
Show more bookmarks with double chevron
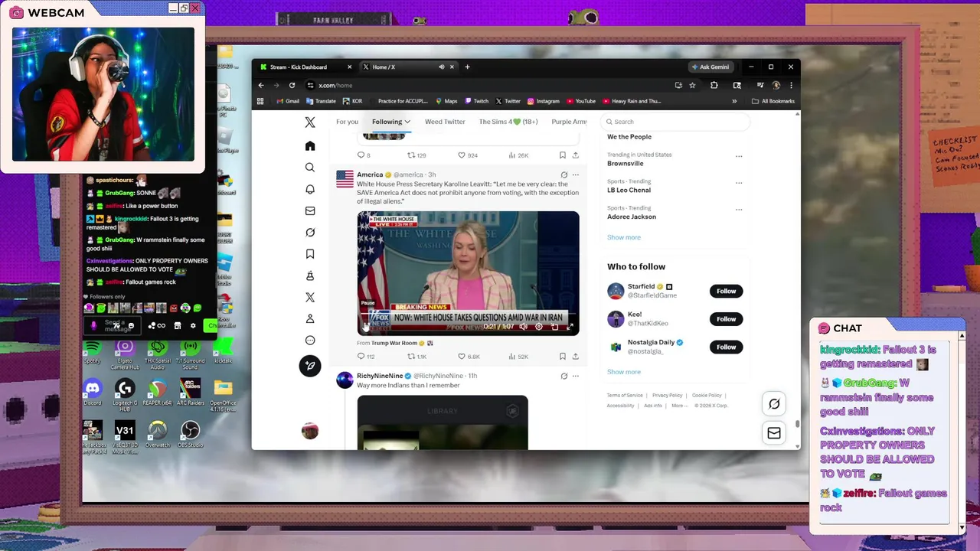(734, 101)
